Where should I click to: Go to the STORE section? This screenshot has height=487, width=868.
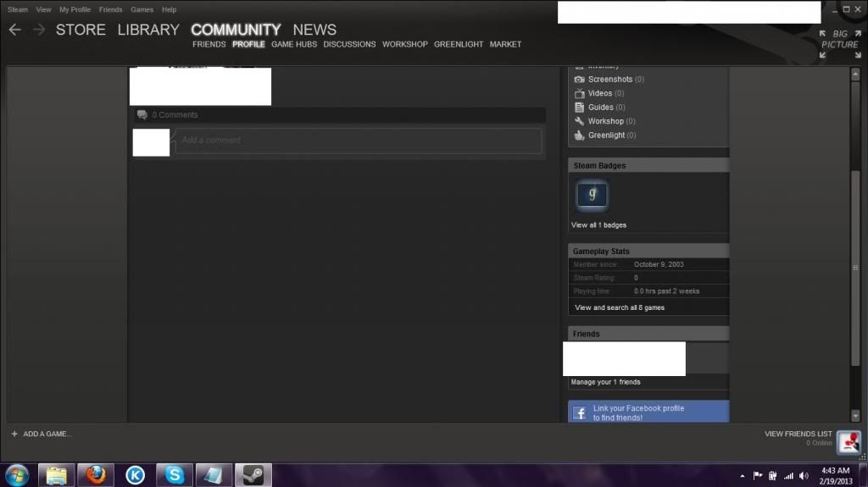click(81, 30)
